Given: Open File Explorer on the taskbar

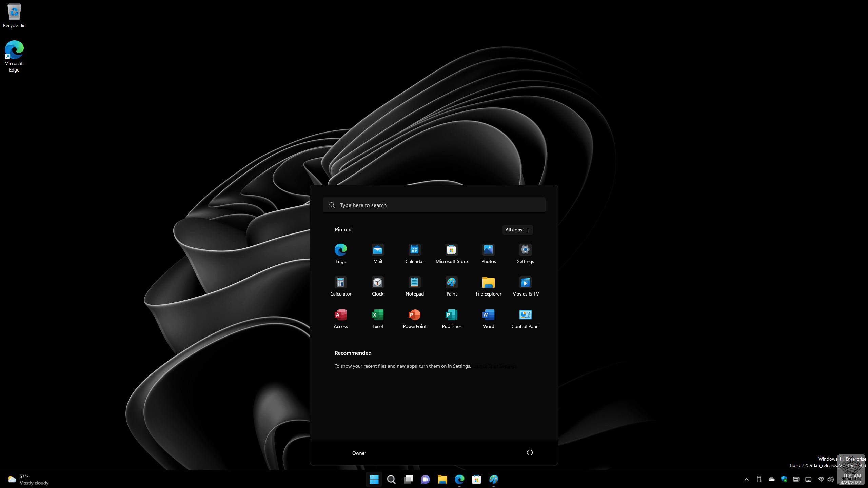Looking at the screenshot, I should click(x=442, y=479).
